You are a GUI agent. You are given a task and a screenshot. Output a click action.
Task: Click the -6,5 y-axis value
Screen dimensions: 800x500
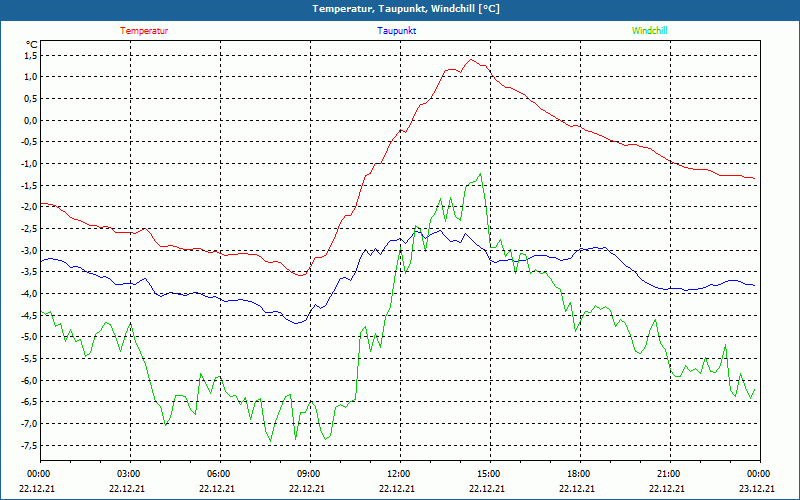point(29,402)
